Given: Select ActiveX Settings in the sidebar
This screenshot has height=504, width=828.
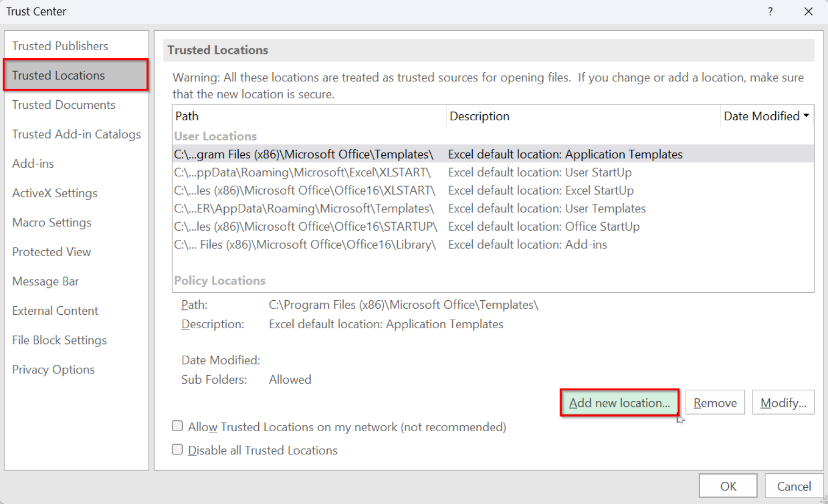Looking at the screenshot, I should tap(54, 193).
